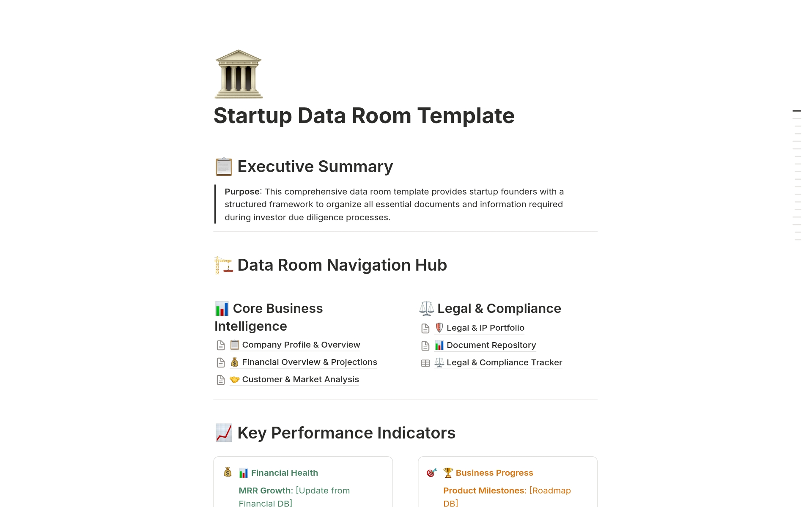Click the database table icon beside Compliance Tracker
The image size is (812, 507).
[x=425, y=363]
